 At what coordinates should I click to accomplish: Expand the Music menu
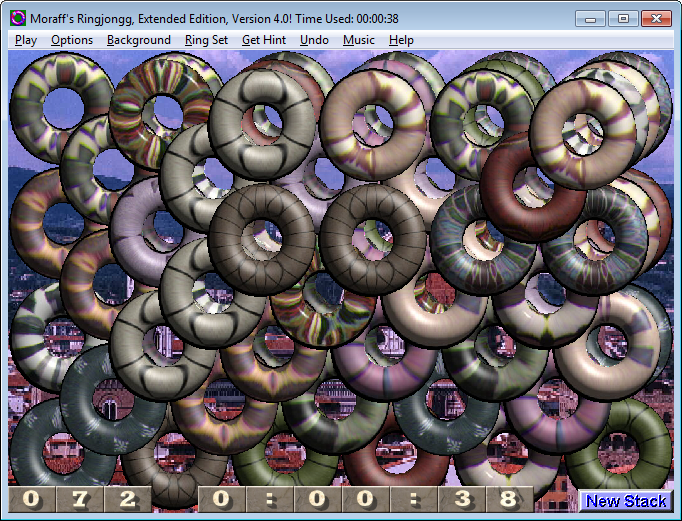coord(359,40)
